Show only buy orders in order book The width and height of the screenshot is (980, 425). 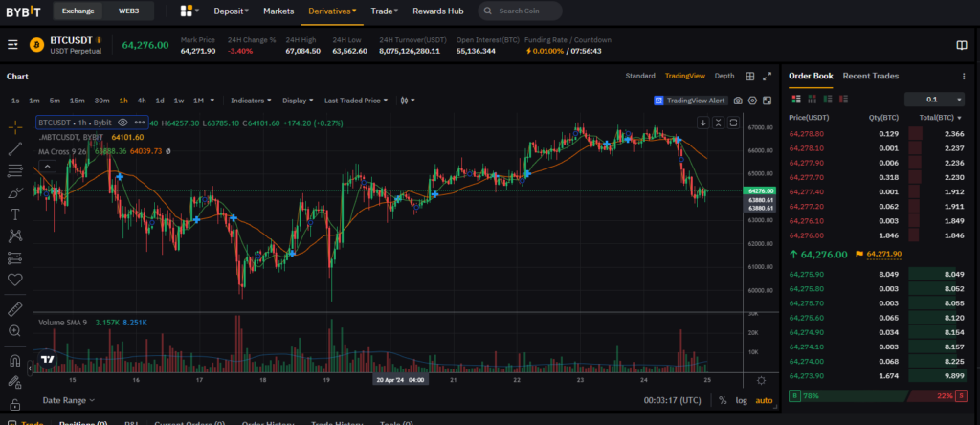click(828, 99)
